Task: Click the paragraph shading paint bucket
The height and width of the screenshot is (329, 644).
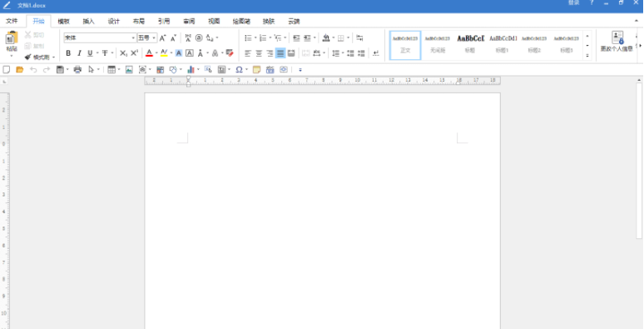Action: 326,37
